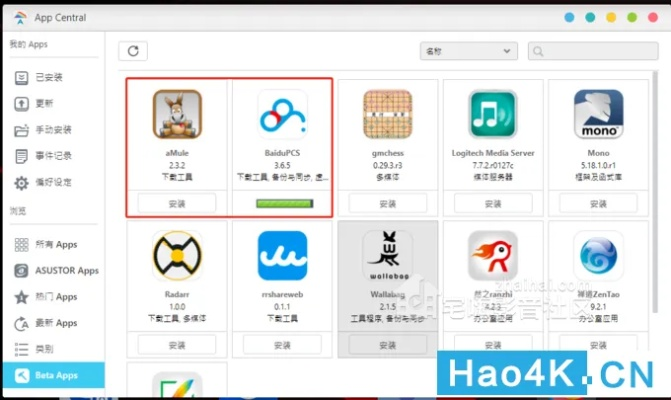This screenshot has width=671, height=400.
Task: Install gmchess with its 安装 button
Action: point(388,204)
